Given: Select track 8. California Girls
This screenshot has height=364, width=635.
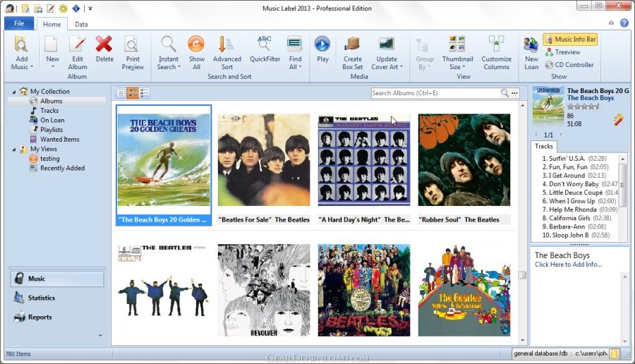Looking at the screenshot, I should click(576, 218).
